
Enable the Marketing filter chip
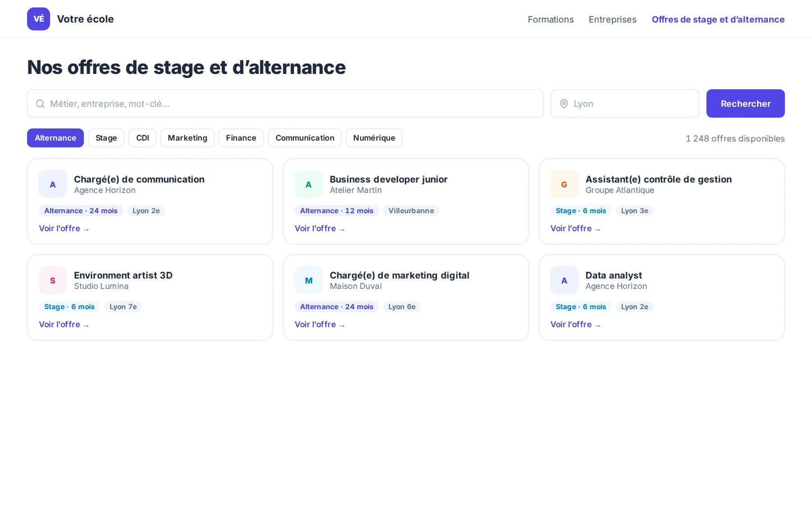pyautogui.click(x=188, y=138)
